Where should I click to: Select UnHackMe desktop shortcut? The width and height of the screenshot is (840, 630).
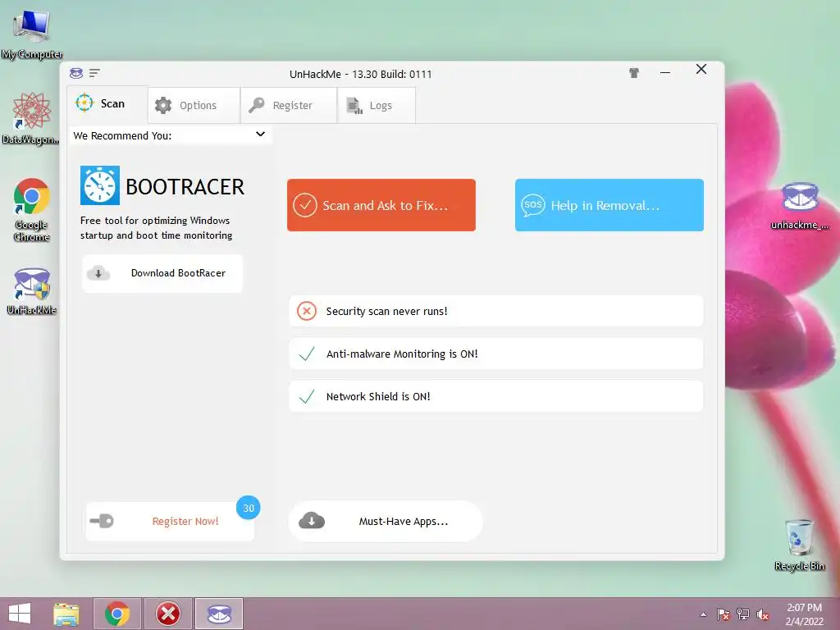coord(32,291)
